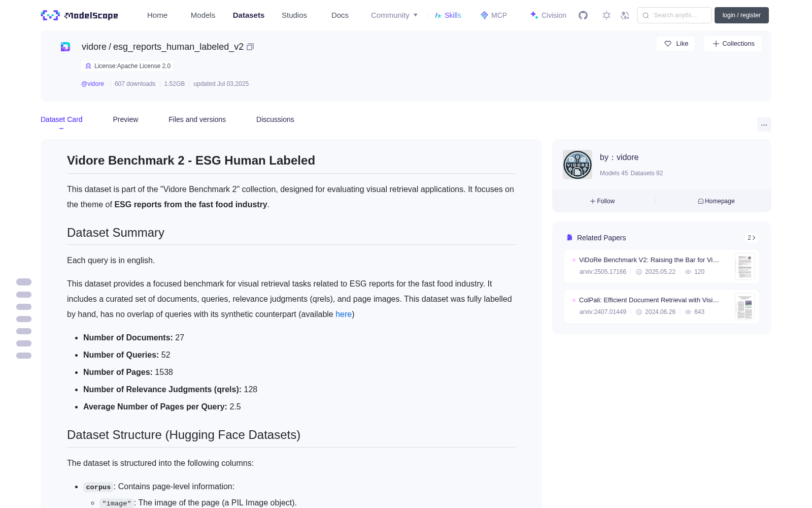Click the Civision star icon
Viewport: 812px width, 508px height.
pos(534,15)
